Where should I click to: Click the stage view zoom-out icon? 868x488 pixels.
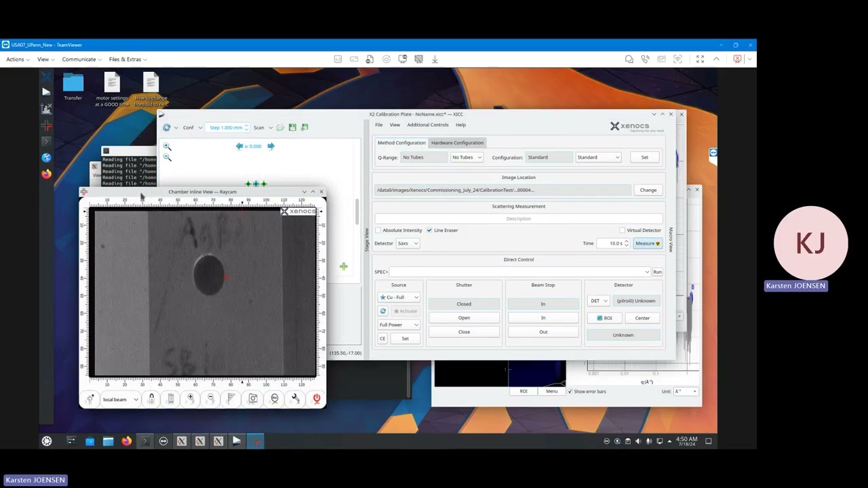(x=167, y=157)
